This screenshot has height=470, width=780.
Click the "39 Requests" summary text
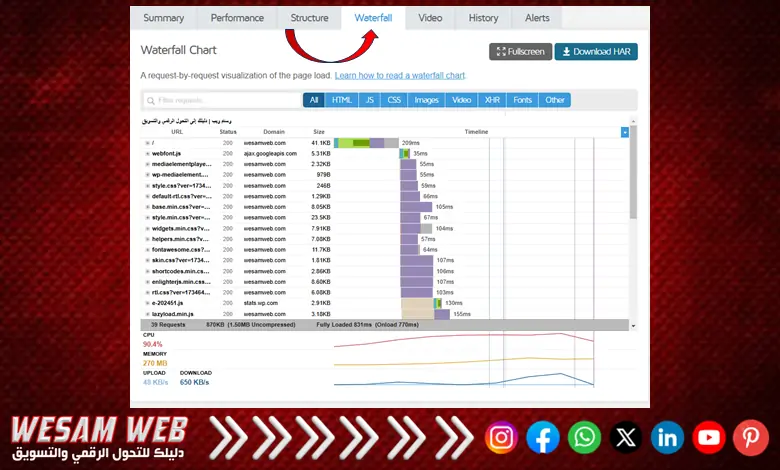[168, 325]
